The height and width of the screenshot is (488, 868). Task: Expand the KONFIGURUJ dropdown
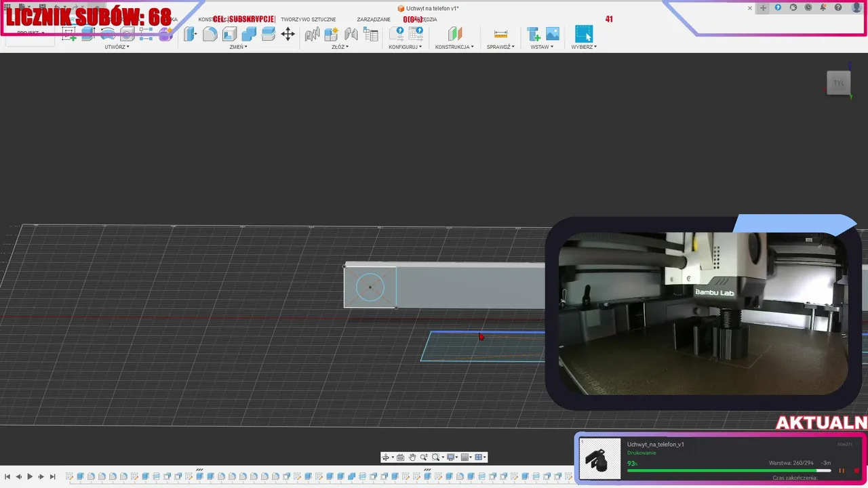405,47
